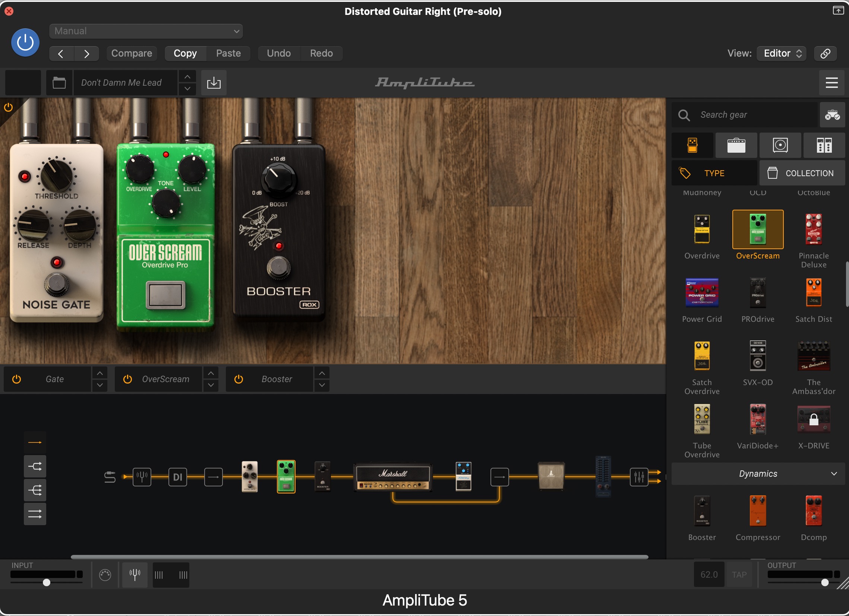
Task: Switch to the COLLECTION filter tab
Action: [x=802, y=173]
